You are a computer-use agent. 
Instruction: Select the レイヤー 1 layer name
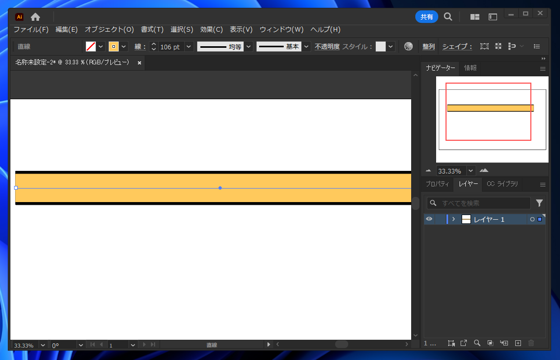(x=489, y=219)
